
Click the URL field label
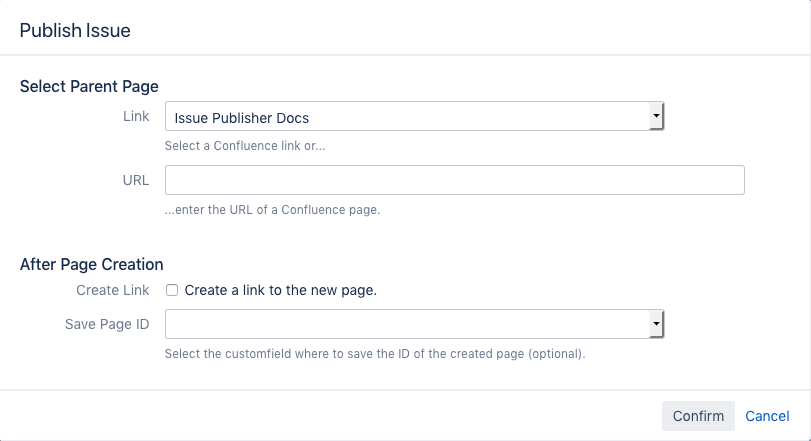coord(135,180)
